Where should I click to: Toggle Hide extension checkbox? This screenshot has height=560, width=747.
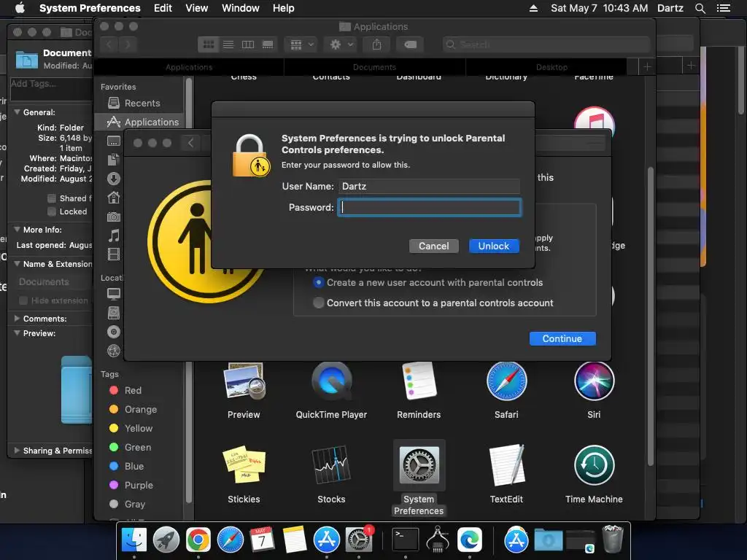23,300
